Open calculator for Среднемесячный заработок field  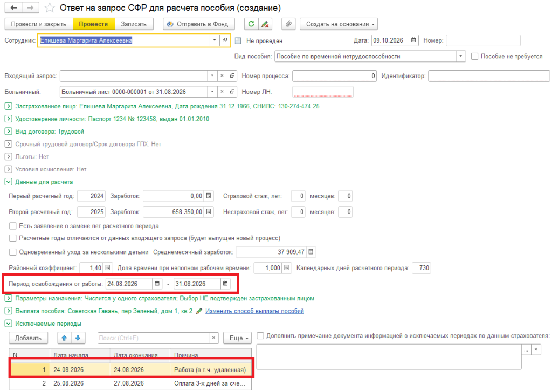[311, 252]
